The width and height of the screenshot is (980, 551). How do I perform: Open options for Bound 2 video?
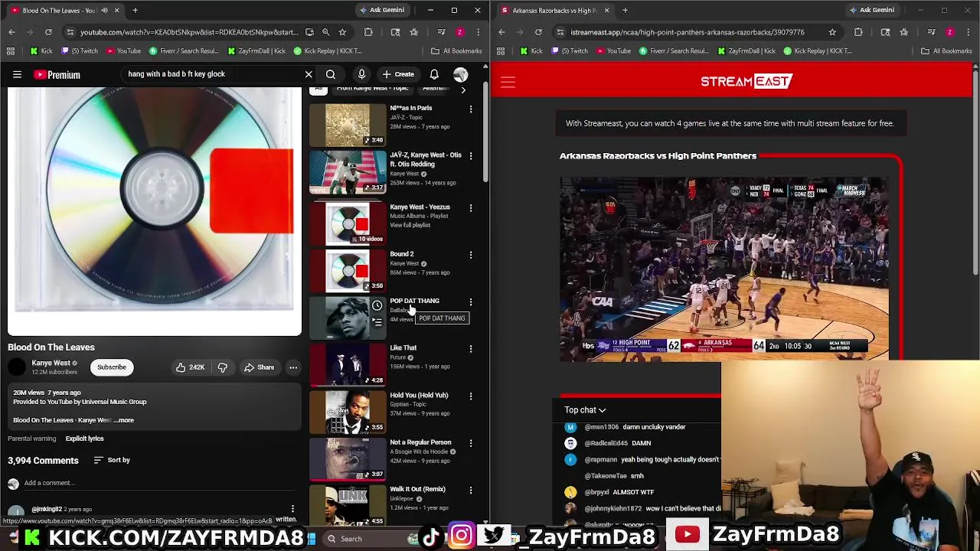point(471,255)
